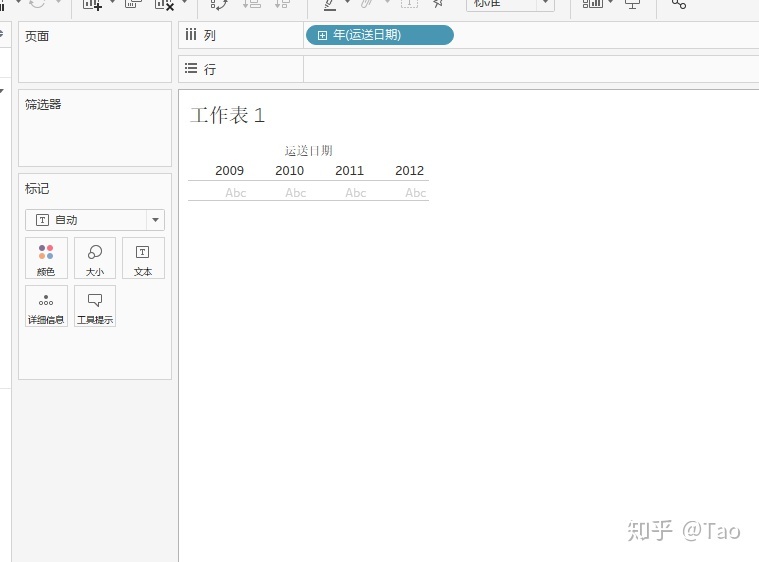Viewport: 759px width, 562px height.
Task: Click the 运送日期 field header label
Action: point(308,151)
